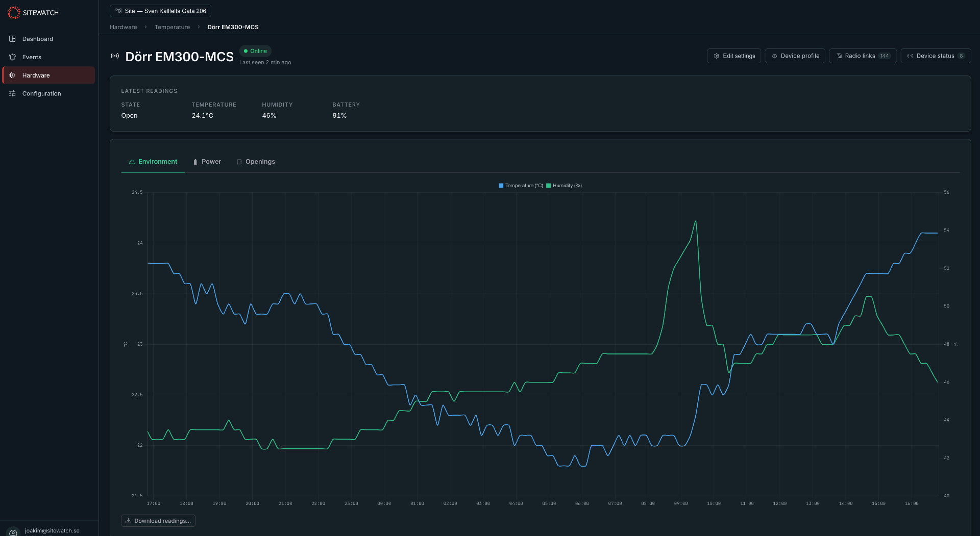The height and width of the screenshot is (536, 980).
Task: Click the humidity reading 46%
Action: [x=269, y=116]
